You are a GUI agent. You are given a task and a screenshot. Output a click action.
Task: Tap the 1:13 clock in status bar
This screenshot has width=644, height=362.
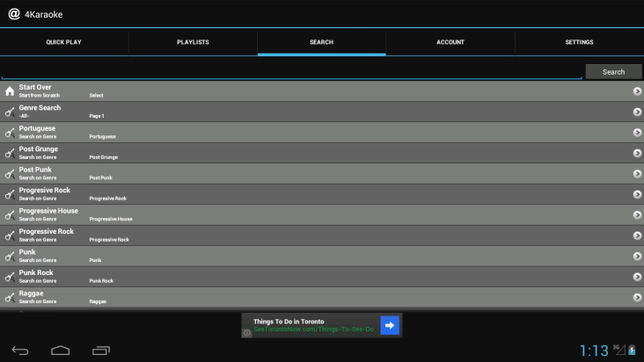[x=594, y=351]
